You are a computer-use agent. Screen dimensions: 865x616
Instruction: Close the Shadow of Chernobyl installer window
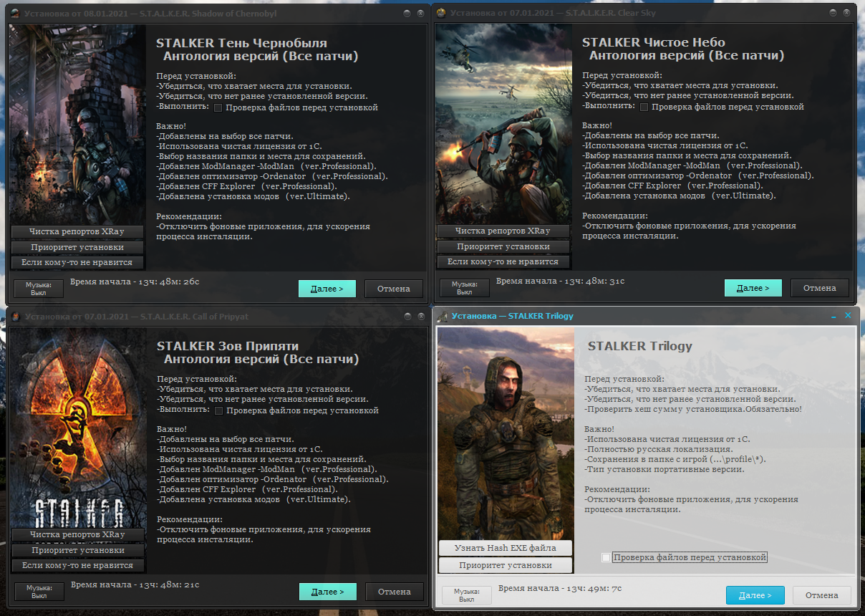point(420,13)
